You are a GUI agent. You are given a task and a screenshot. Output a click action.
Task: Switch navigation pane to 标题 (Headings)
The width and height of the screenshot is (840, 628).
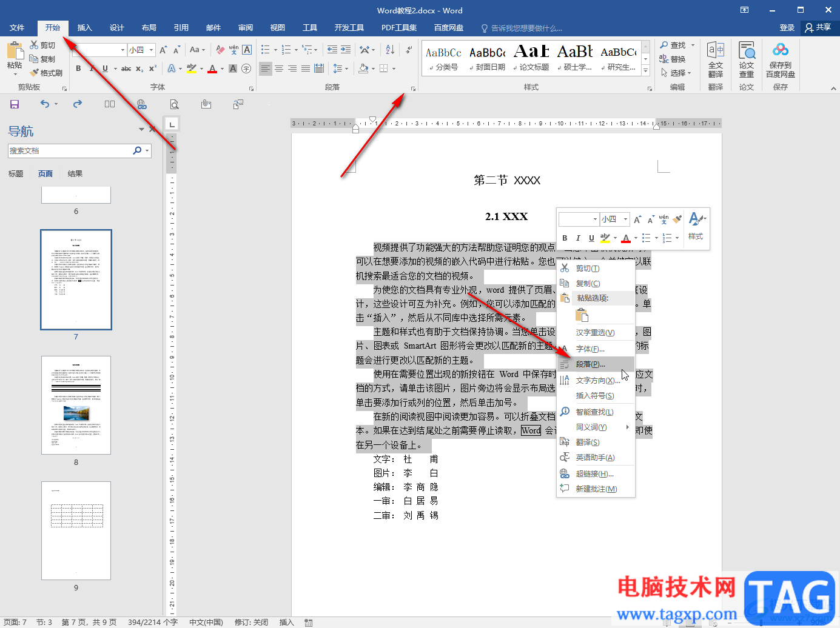coord(16,174)
